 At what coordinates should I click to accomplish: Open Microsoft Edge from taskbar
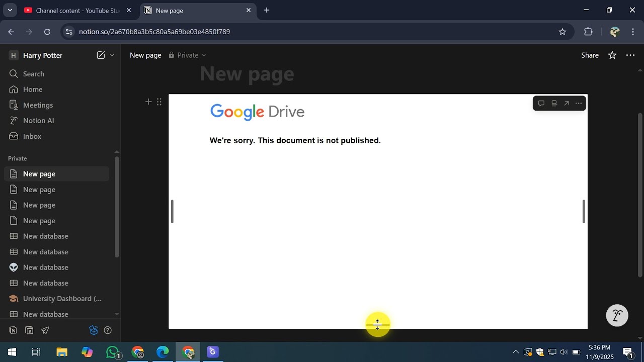click(x=163, y=352)
